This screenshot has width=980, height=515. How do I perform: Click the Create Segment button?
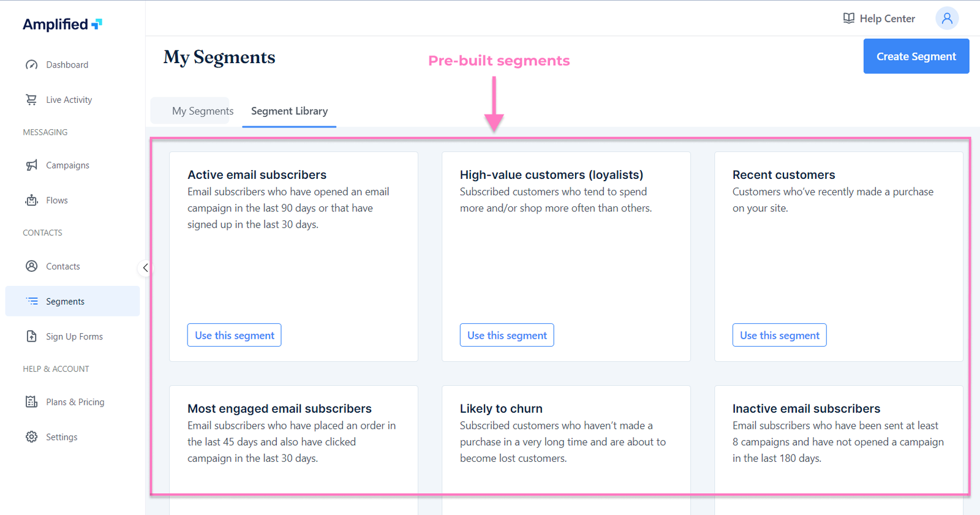916,56
